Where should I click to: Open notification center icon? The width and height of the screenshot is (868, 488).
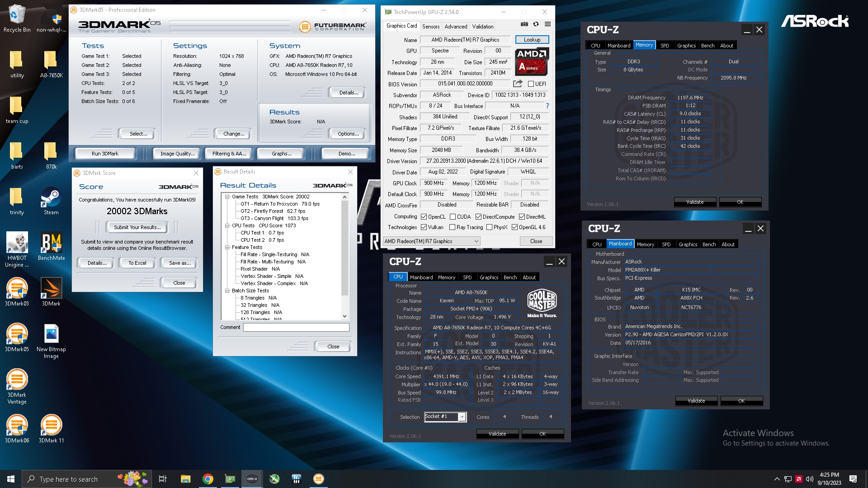click(853, 479)
